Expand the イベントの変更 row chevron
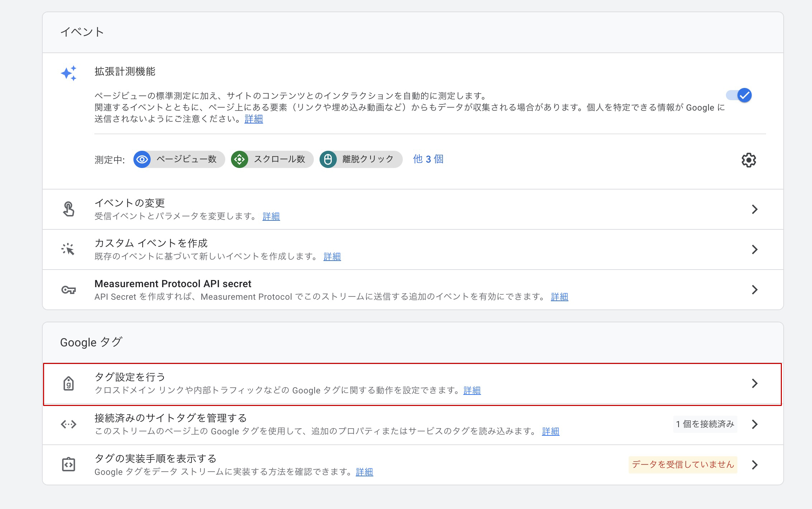This screenshot has height=509, width=812. 755,209
